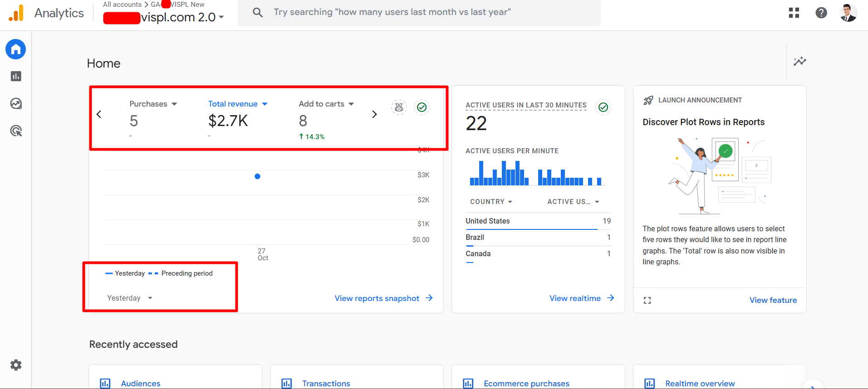Open Reports from the left sidebar
The image size is (868, 389).
tap(16, 76)
